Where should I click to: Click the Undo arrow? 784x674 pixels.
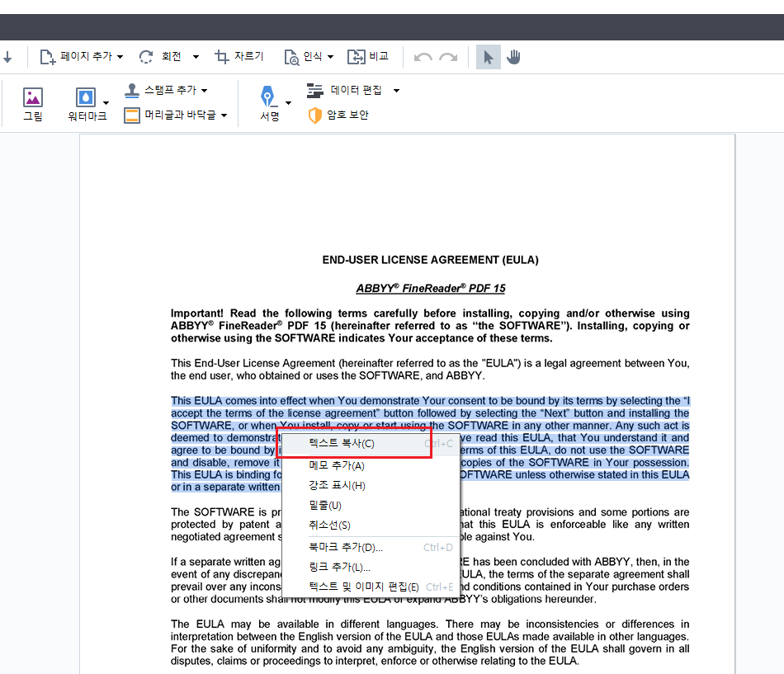(x=423, y=58)
